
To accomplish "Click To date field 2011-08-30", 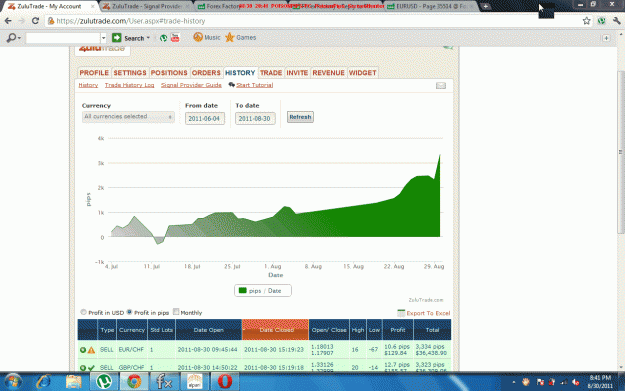I will tap(255, 118).
